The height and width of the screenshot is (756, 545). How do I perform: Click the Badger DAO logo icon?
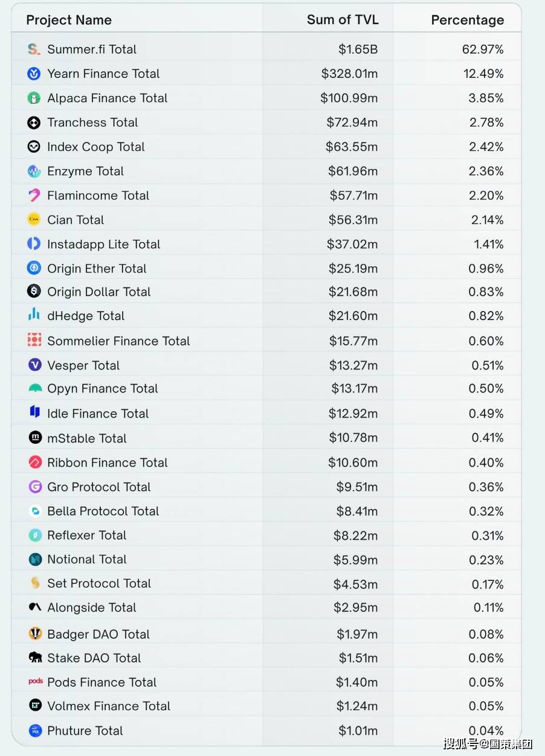coord(35,633)
